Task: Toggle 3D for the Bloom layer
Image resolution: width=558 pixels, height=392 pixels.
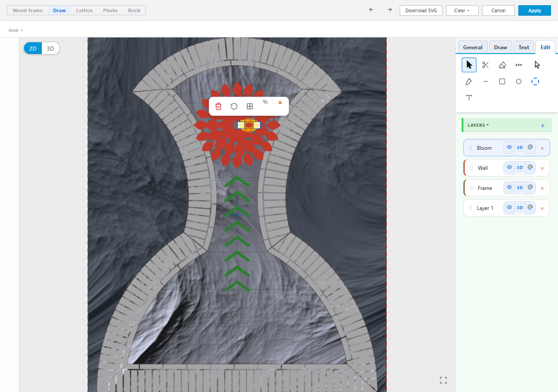Action: [x=520, y=147]
